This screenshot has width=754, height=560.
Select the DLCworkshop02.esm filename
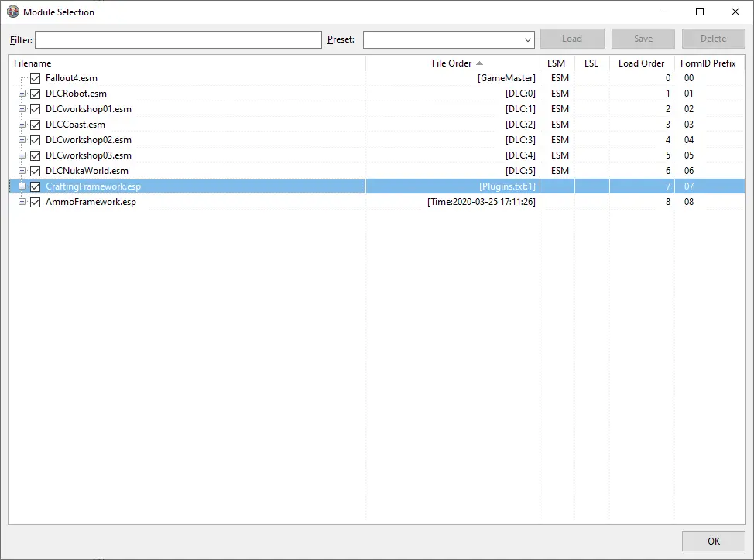point(88,140)
